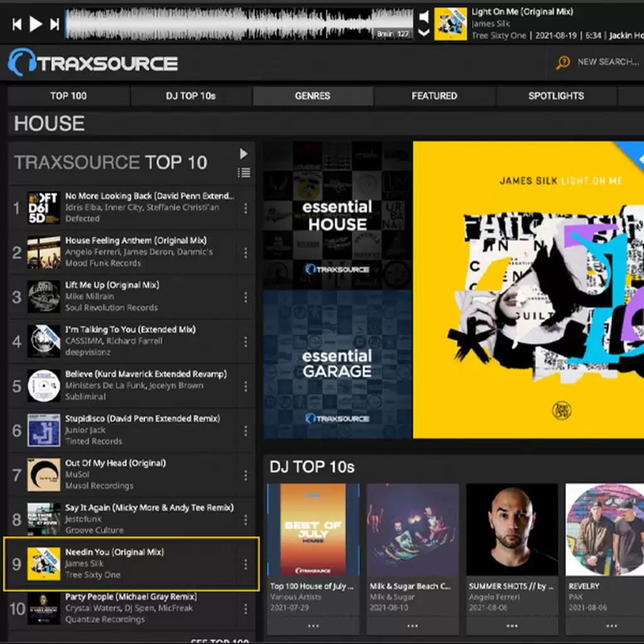
Task: Select the DJ TOP 10s tab
Action: coord(191,96)
